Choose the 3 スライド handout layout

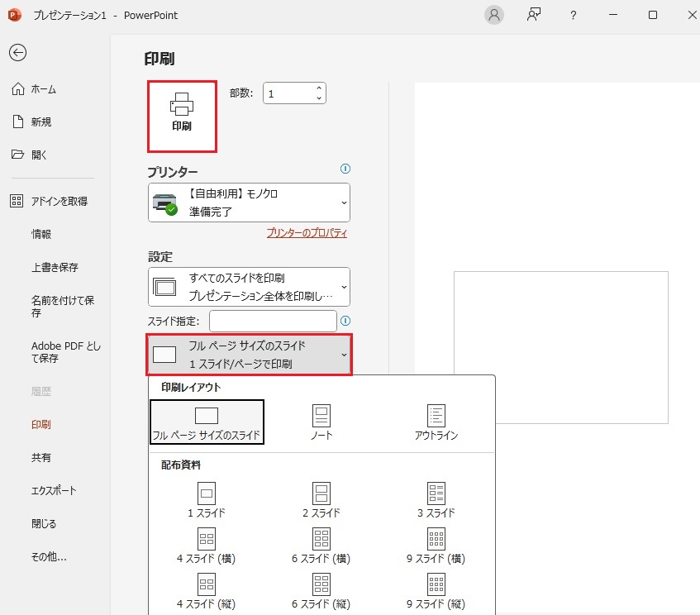click(x=436, y=500)
